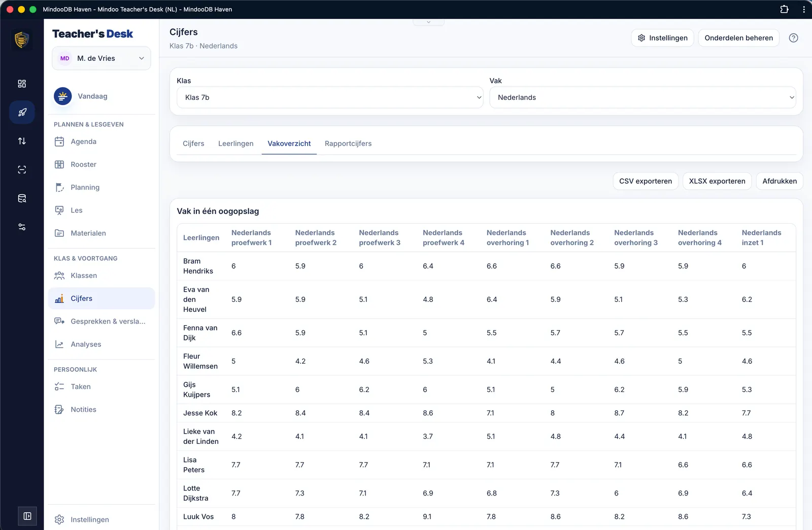The image size is (812, 530).
Task: Click the Notities notepad icon
Action: point(59,409)
